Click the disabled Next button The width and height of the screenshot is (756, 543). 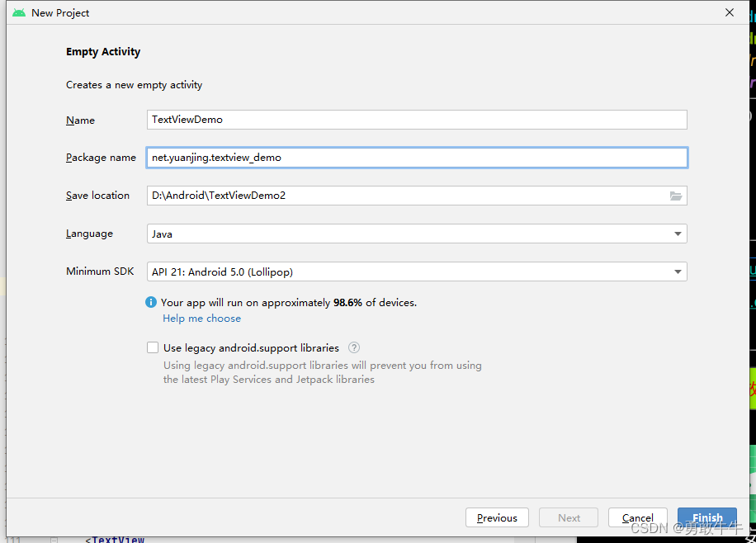tap(569, 518)
